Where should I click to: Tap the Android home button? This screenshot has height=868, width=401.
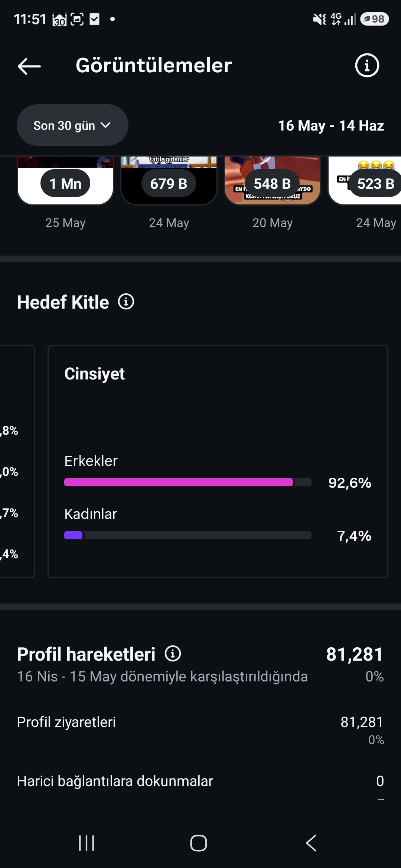click(199, 843)
